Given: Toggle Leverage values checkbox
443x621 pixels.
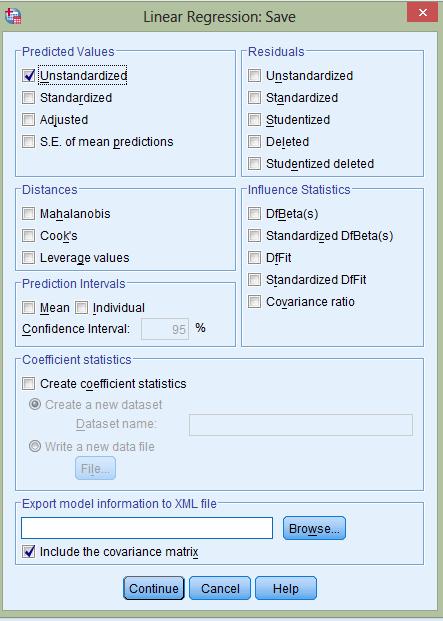Looking at the screenshot, I should 29,258.
